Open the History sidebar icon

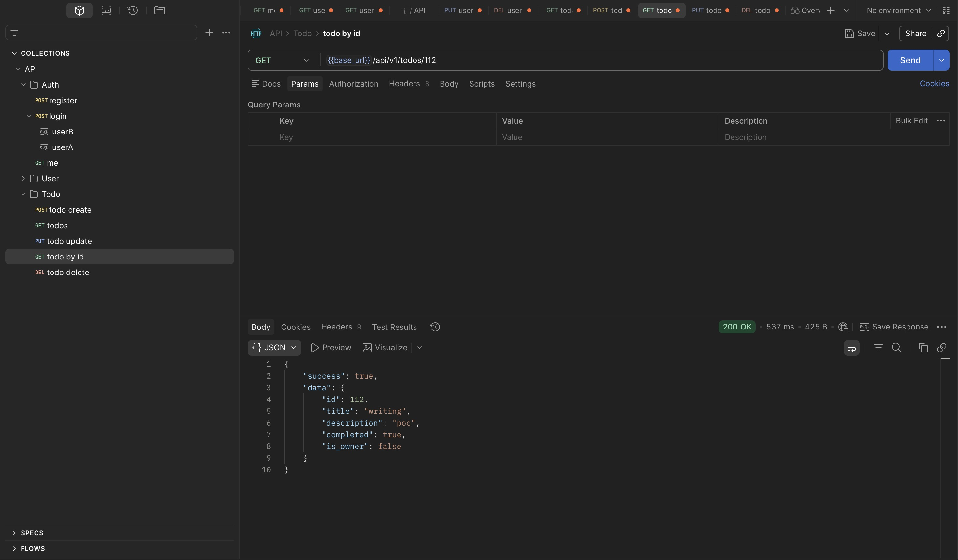[133, 10]
